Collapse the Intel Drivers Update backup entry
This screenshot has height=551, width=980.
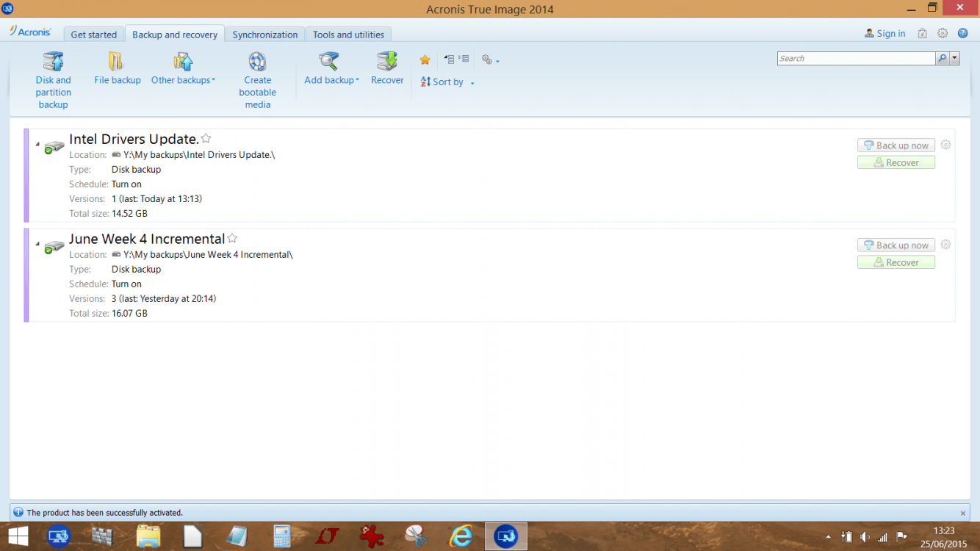pyautogui.click(x=37, y=144)
